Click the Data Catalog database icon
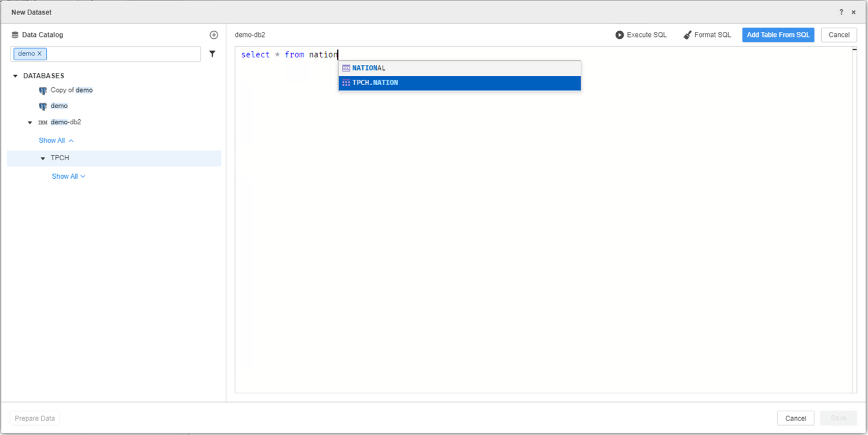This screenshot has width=868, height=435. [15, 35]
